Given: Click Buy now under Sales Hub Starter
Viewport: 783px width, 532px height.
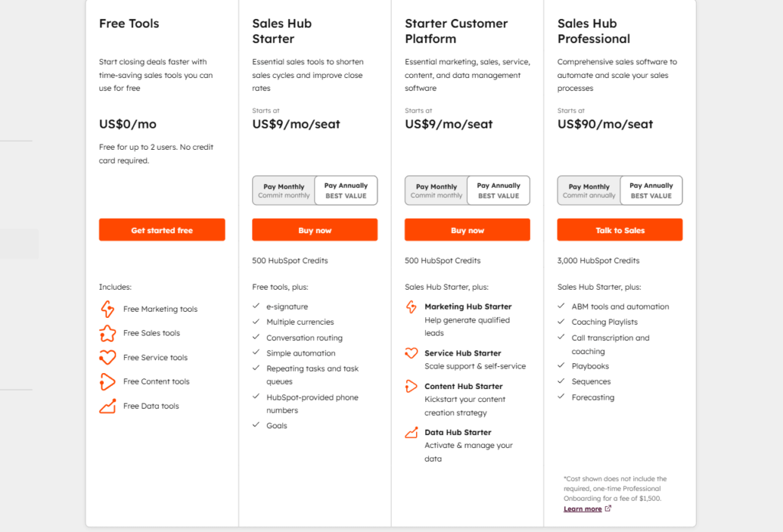Looking at the screenshot, I should tap(314, 230).
